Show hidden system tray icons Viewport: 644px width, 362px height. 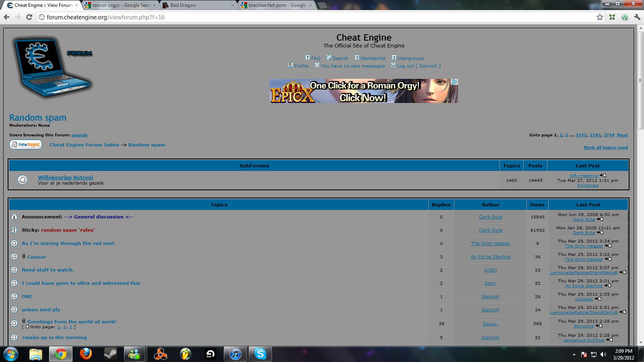click(x=574, y=354)
